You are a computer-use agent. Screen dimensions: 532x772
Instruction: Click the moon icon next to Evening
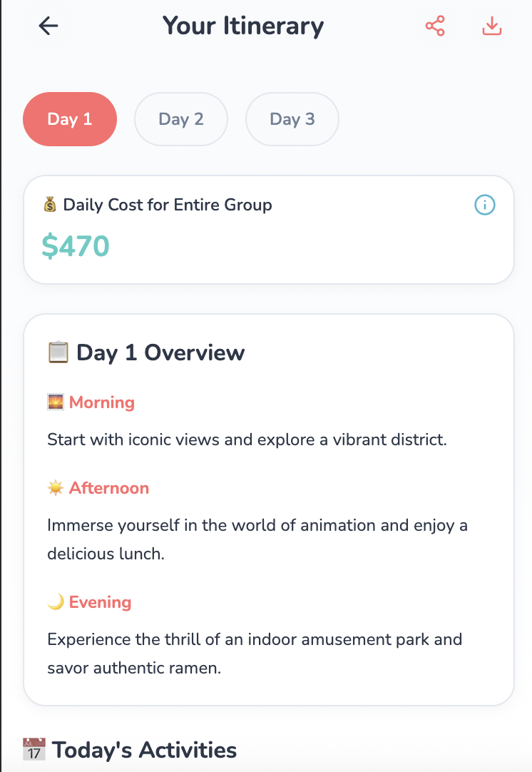(56, 601)
